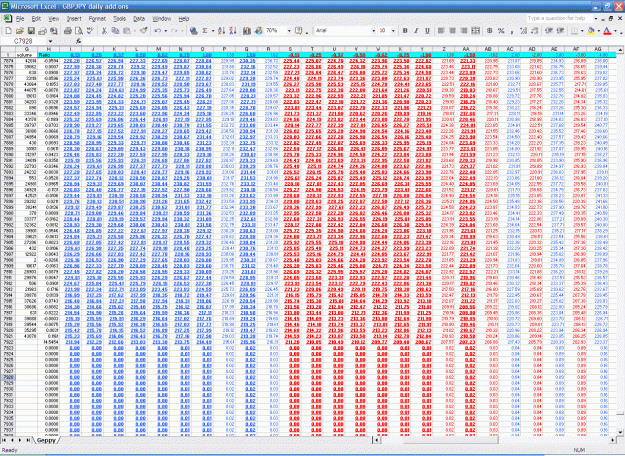Open the Tools menu
625x456 pixels.
tap(119, 19)
